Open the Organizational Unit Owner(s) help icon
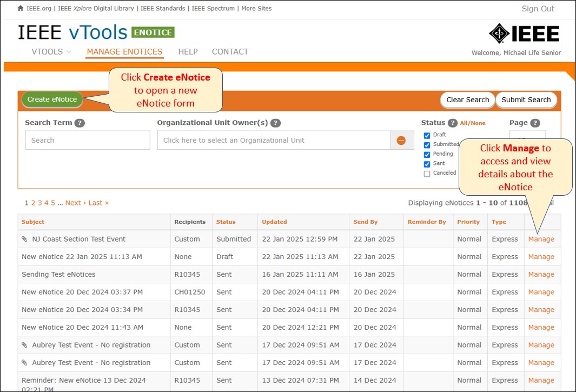This screenshot has height=392, width=576. pos(275,123)
